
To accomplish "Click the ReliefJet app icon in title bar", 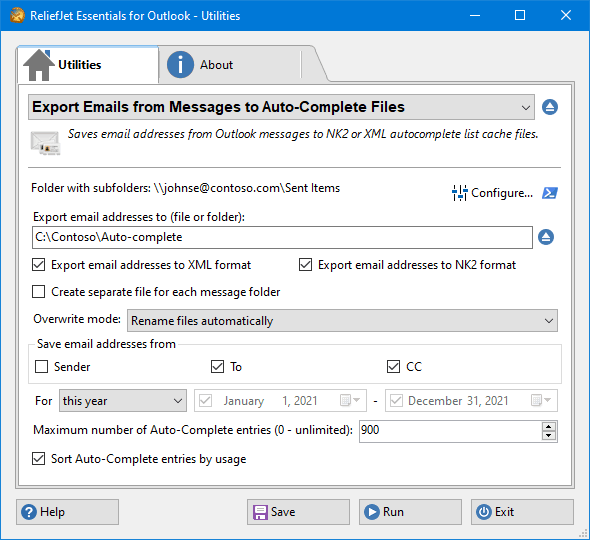I will (x=17, y=15).
